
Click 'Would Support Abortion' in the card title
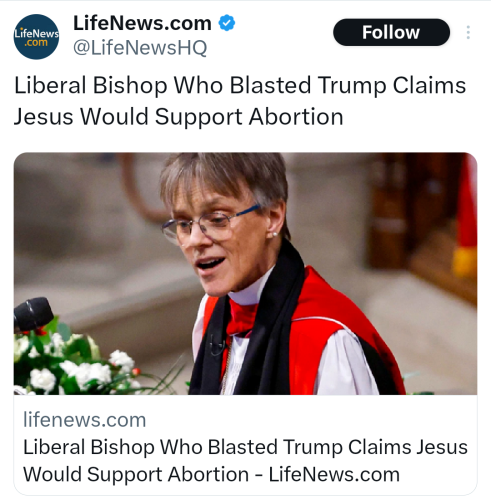[x=136, y=474]
